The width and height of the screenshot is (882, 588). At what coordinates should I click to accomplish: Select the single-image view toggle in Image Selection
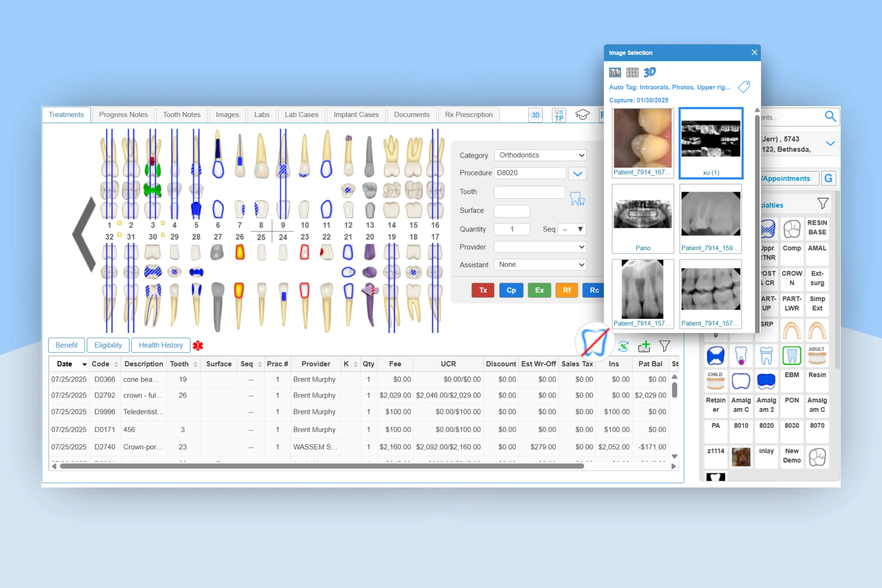(615, 72)
